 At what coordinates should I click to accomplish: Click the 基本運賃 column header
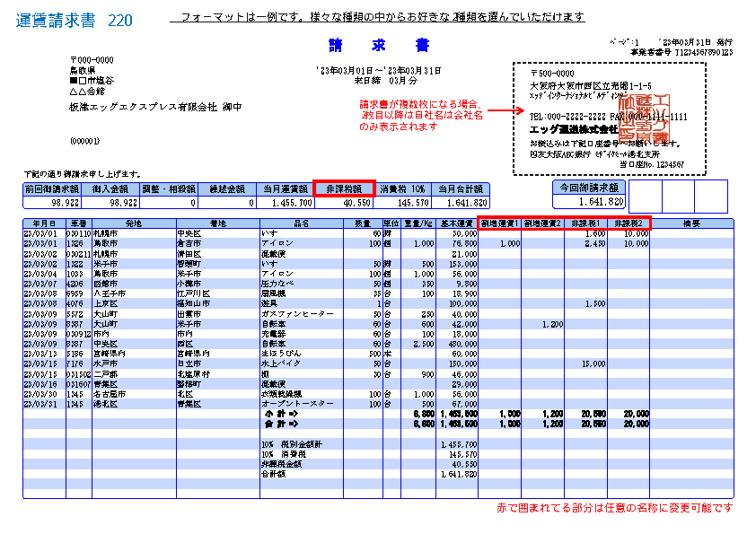pyautogui.click(x=457, y=223)
